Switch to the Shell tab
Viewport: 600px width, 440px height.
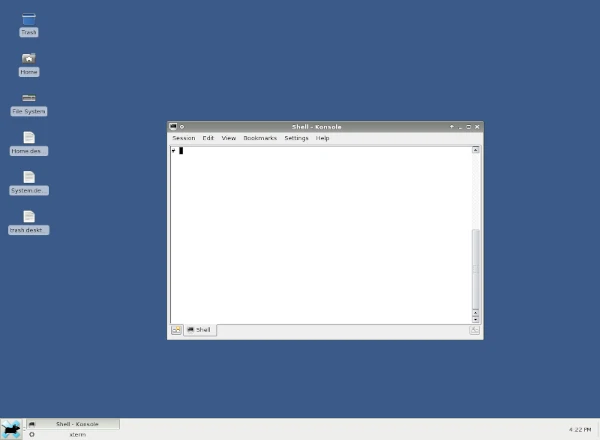click(200, 330)
